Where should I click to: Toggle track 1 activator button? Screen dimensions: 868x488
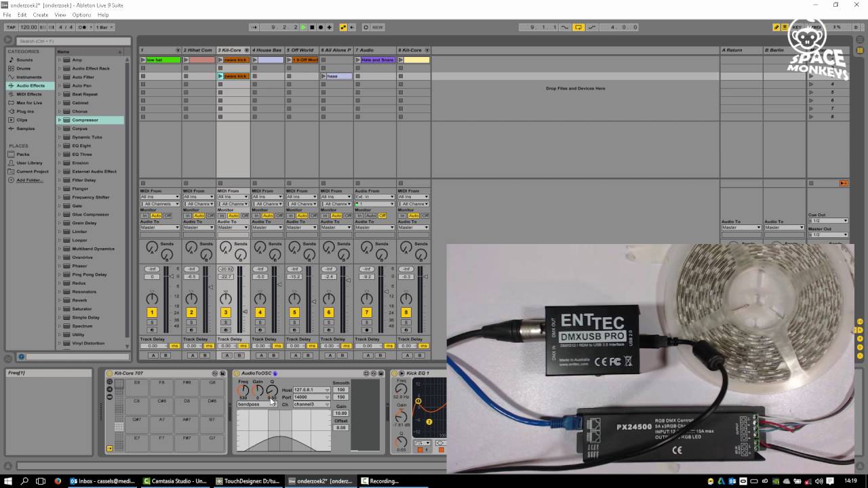pyautogui.click(x=152, y=312)
